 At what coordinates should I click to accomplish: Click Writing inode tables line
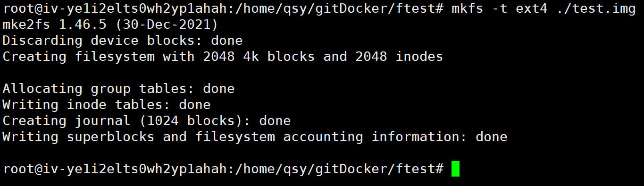pos(107,105)
